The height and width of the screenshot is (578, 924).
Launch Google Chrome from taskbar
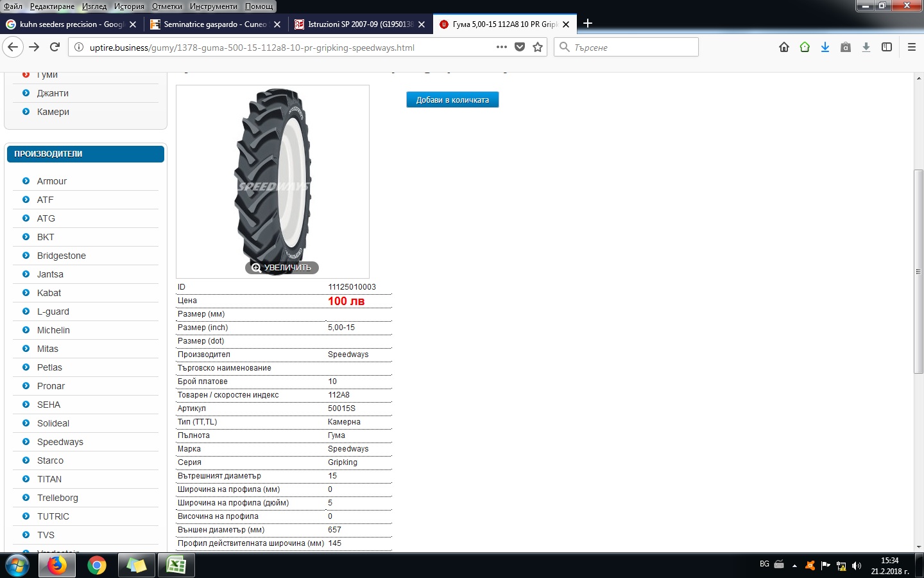point(97,565)
